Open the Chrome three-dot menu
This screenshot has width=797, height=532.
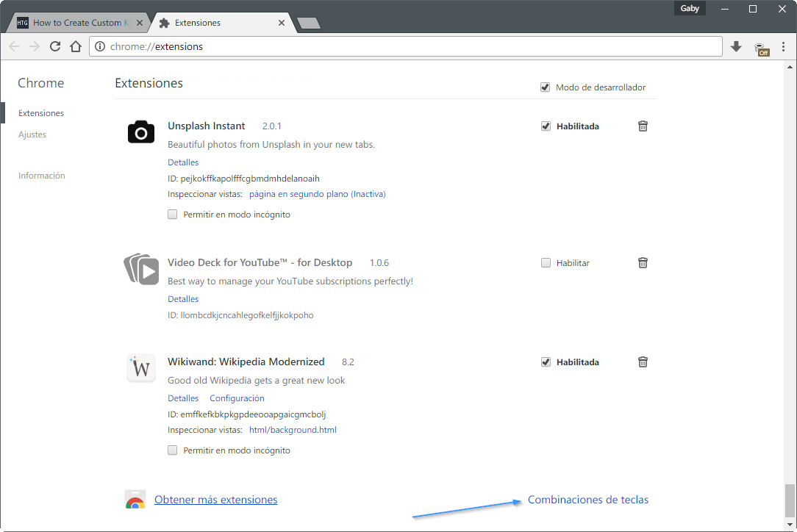(783, 47)
